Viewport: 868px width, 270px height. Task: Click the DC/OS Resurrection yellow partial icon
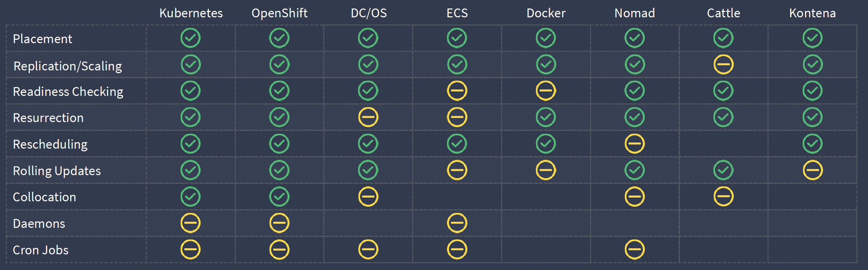coord(368,117)
